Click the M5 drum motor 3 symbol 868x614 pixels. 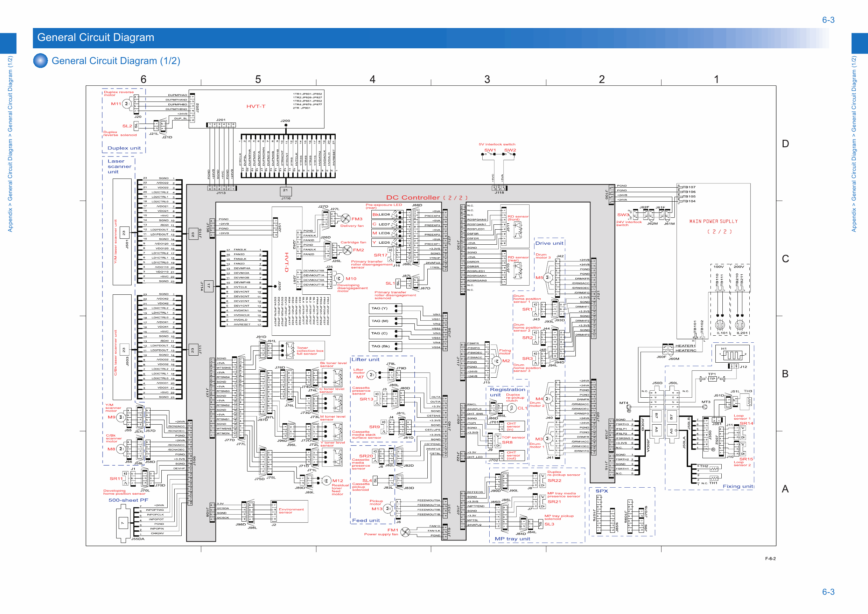pyautogui.click(x=548, y=278)
